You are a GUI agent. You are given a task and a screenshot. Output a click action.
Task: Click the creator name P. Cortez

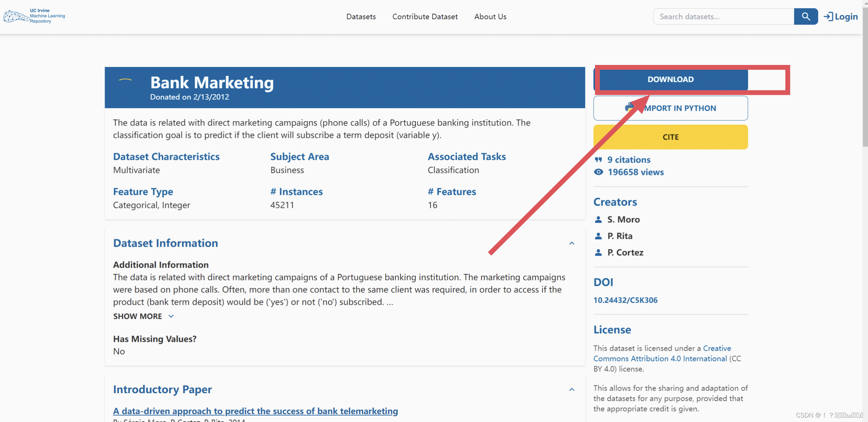625,253
